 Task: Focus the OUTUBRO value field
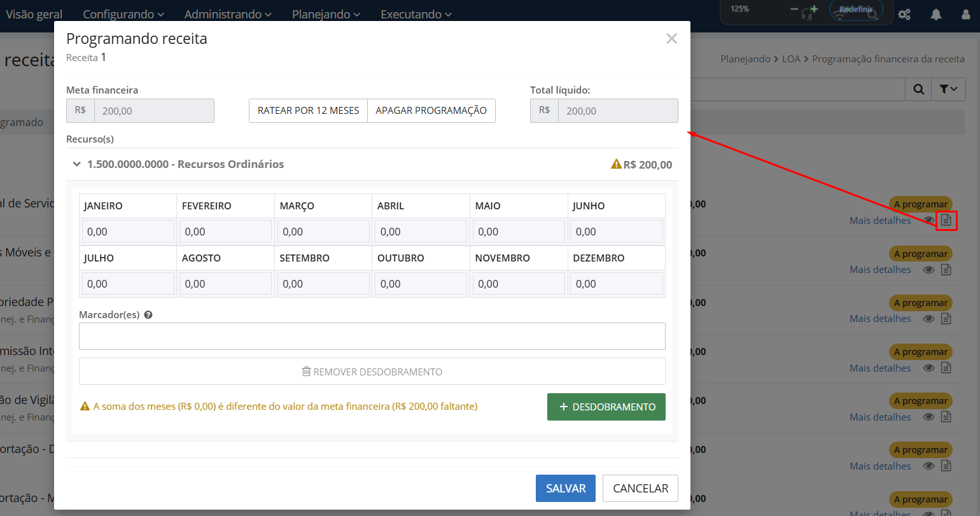(x=421, y=284)
